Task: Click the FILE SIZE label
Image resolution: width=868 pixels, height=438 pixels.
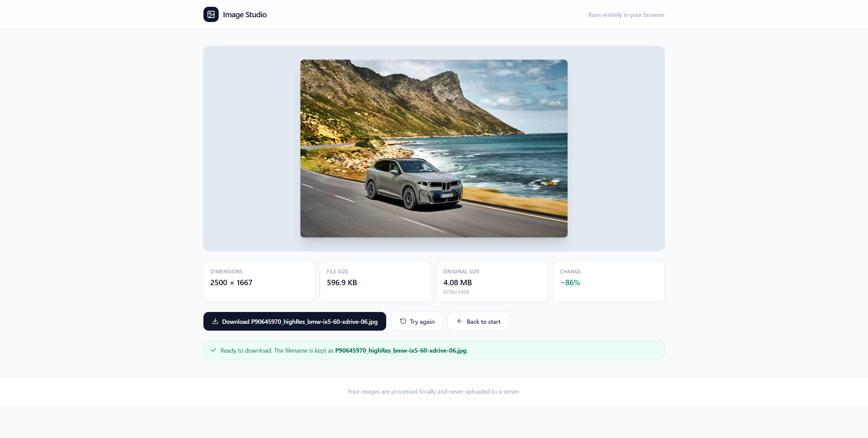Action: pyautogui.click(x=337, y=272)
